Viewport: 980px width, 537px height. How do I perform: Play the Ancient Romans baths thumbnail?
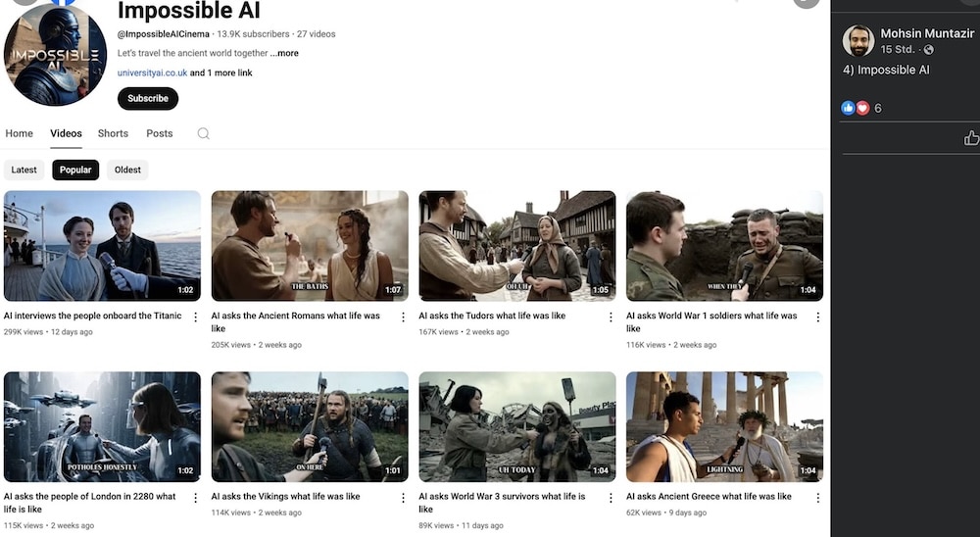coord(310,246)
